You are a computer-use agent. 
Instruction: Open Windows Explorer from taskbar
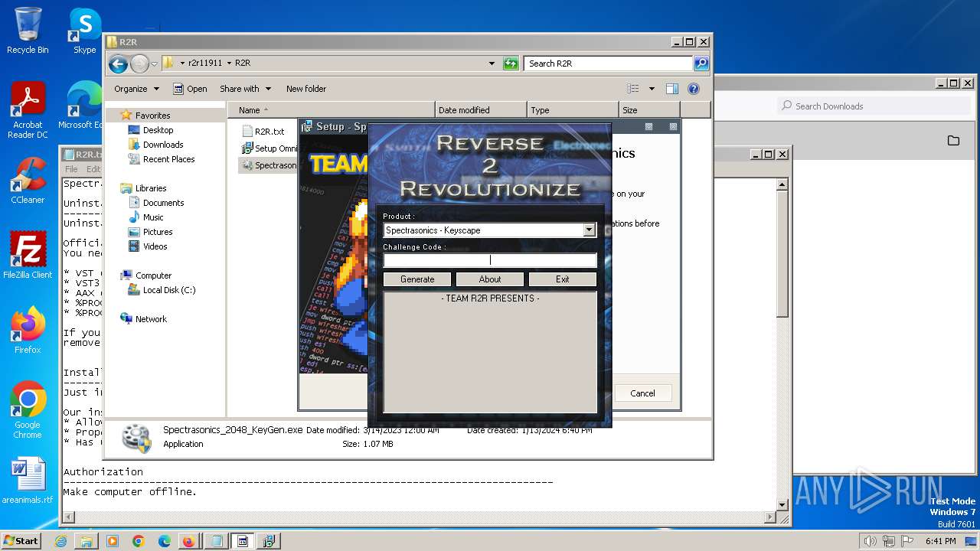87,541
